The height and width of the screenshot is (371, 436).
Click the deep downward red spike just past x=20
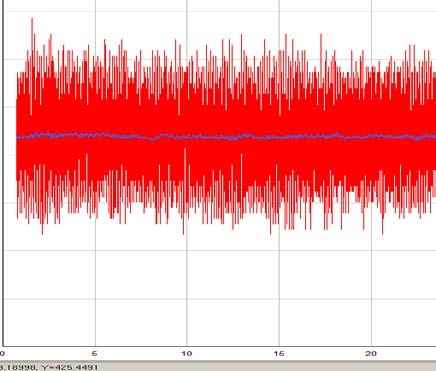pyautogui.click(x=383, y=233)
